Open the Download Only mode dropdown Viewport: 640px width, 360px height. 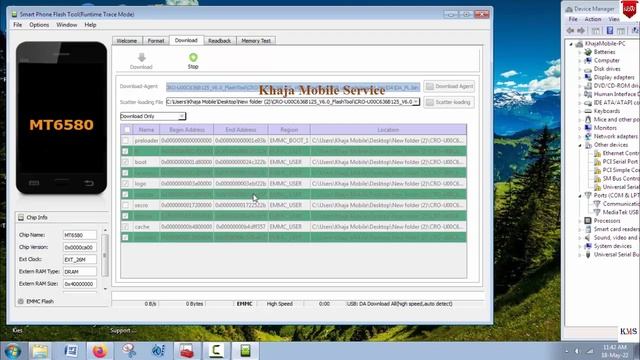[182, 116]
